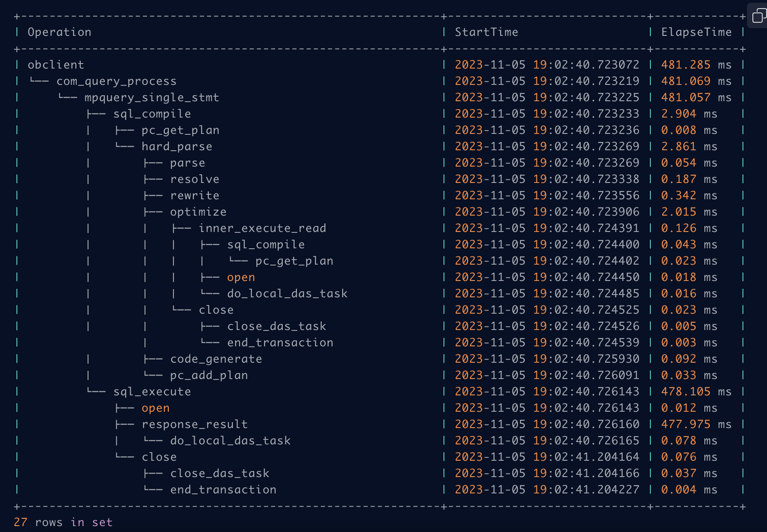Viewport: 767px width, 532px height.
Task: Click the response_result tree node
Action: tap(195, 424)
